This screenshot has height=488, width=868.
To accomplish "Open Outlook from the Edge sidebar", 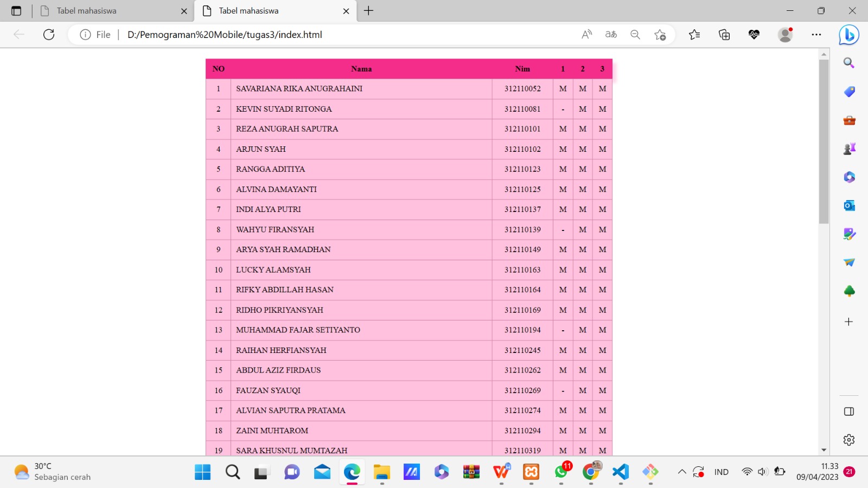I will pyautogui.click(x=849, y=205).
